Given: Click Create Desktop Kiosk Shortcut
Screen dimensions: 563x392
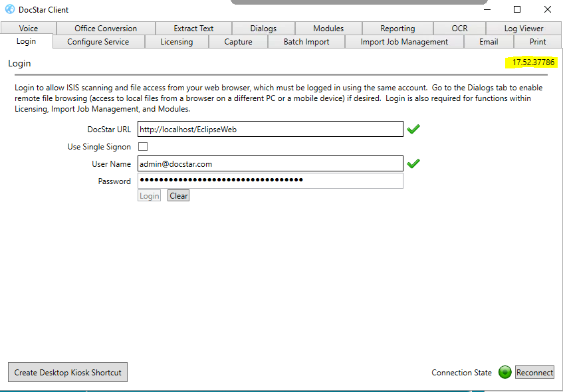Looking at the screenshot, I should [x=68, y=372].
